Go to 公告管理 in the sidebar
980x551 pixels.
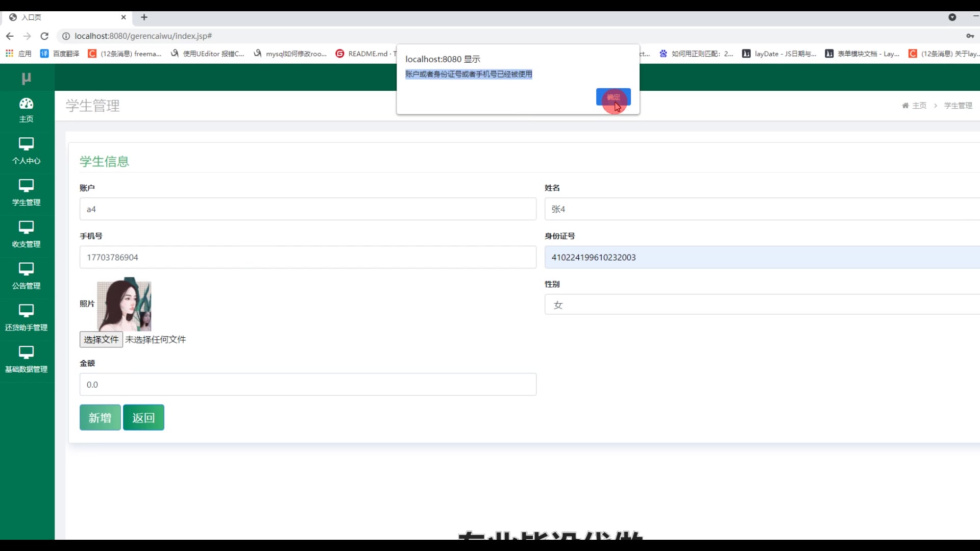tap(26, 276)
